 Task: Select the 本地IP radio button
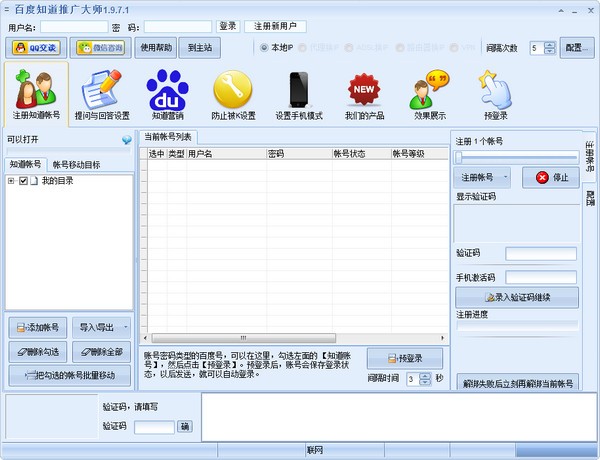click(x=263, y=47)
